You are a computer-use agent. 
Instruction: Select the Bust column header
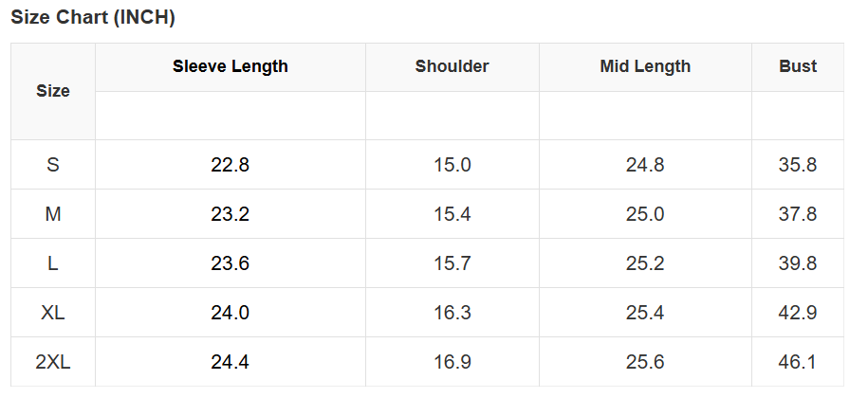(798, 66)
